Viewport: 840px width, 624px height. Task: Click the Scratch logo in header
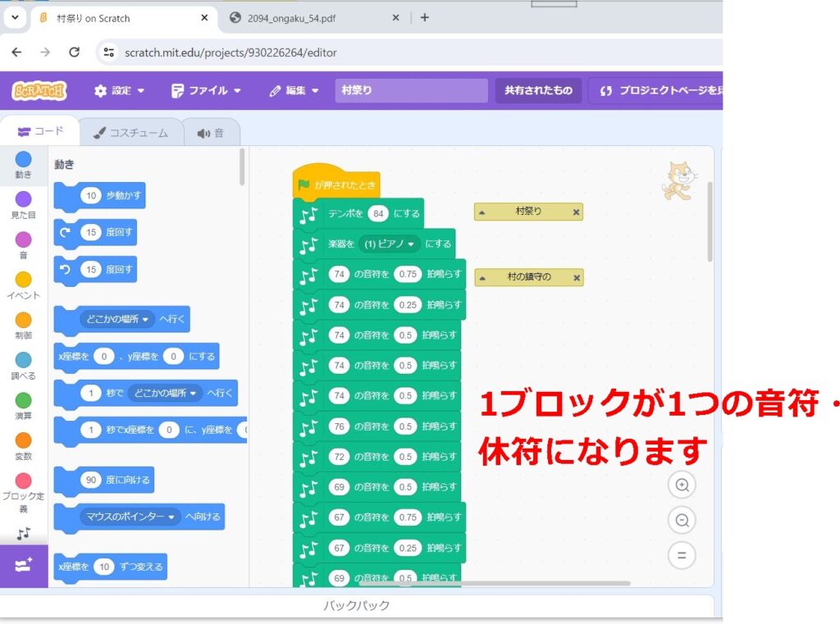(x=39, y=90)
